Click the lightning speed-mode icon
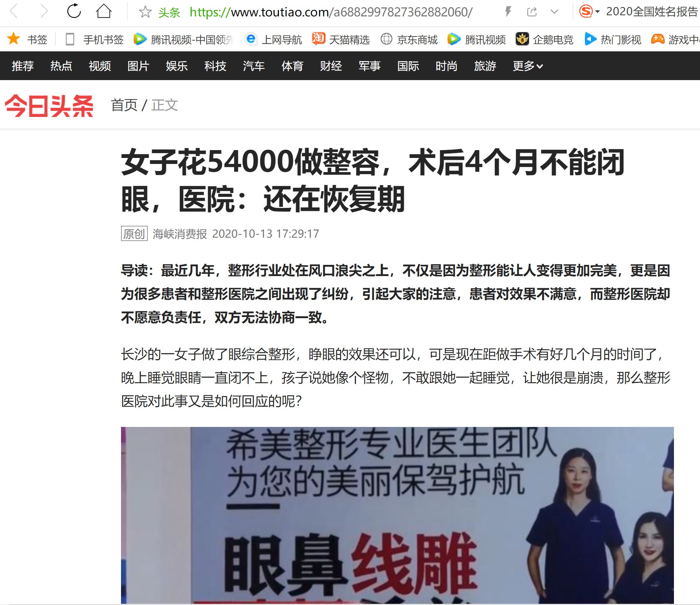The image size is (700, 605). pos(508,12)
